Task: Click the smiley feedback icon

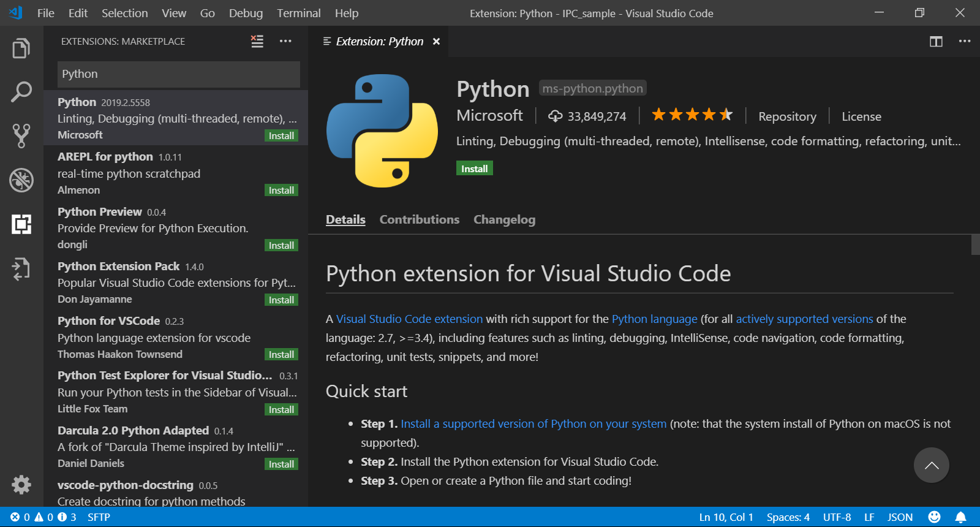Action: click(934, 517)
